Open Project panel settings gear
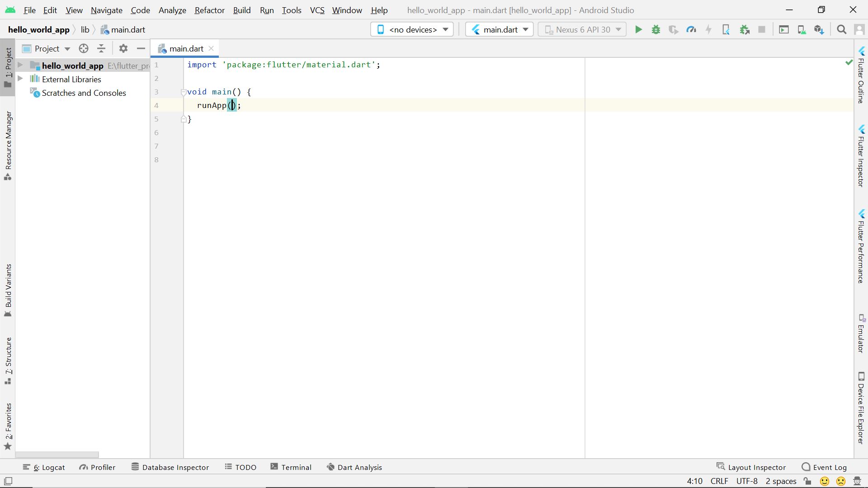This screenshot has width=868, height=488. click(123, 48)
